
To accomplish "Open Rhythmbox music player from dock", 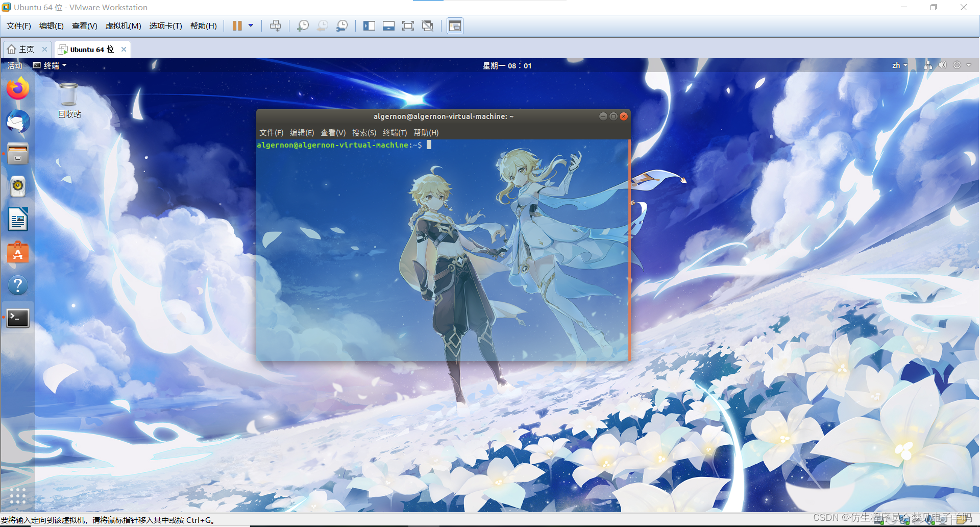I will (18, 187).
